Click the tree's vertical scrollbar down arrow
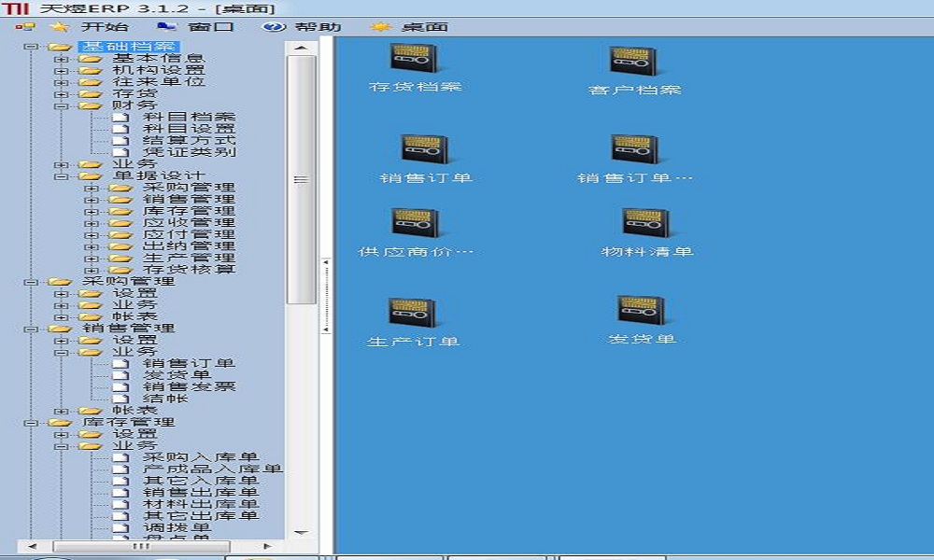This screenshot has height=560, width=934. click(301, 532)
